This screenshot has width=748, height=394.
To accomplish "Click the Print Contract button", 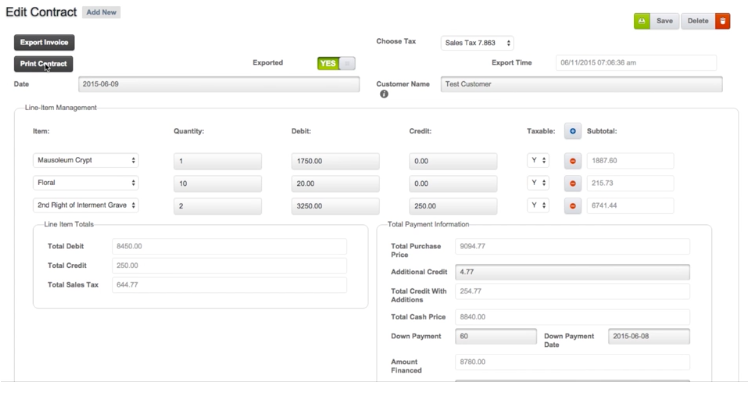I will click(43, 63).
